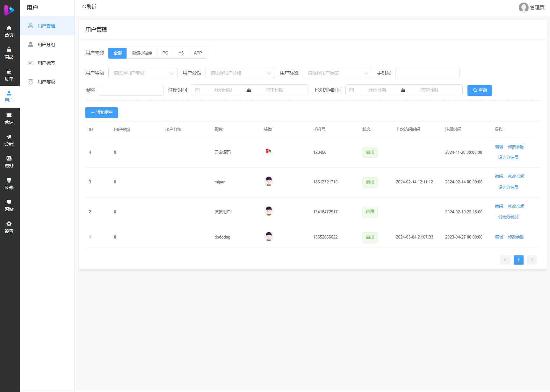Screen dimensions: 550x392
Task: Choose APP as user source
Action: point(198,53)
